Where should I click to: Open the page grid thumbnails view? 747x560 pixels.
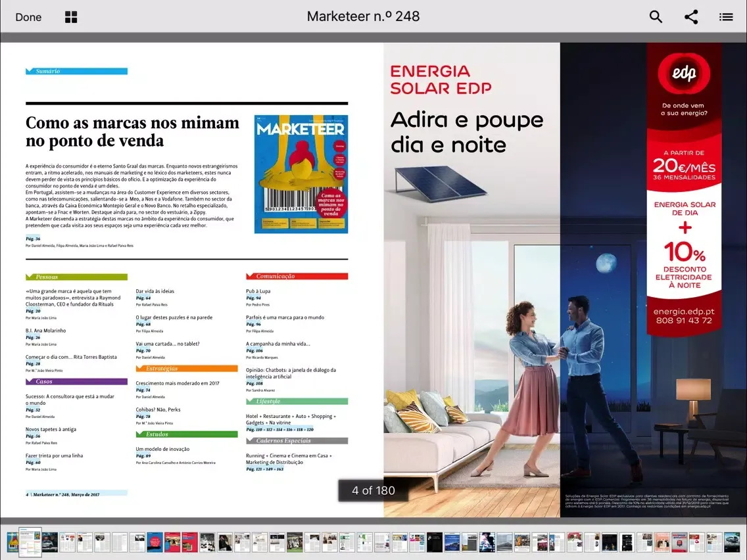(x=71, y=17)
